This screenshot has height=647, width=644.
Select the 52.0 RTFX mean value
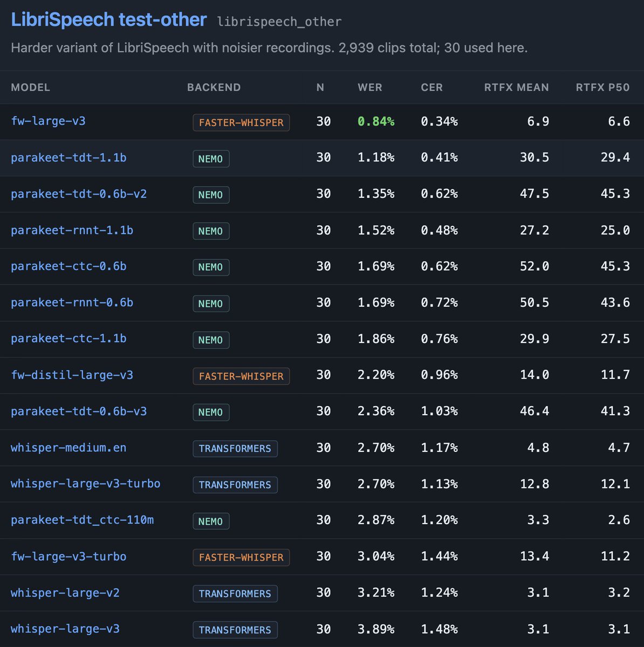[x=535, y=266]
